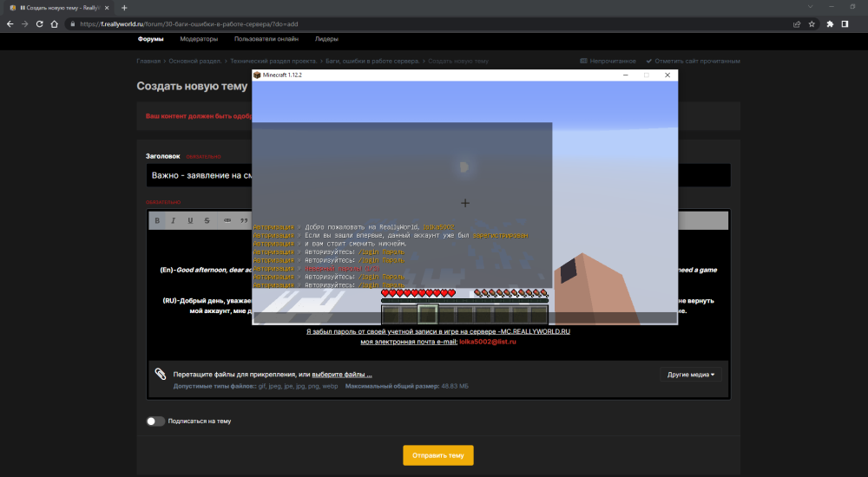868x477 pixels.
Task: View site info via the padlock icon
Action: point(73,23)
